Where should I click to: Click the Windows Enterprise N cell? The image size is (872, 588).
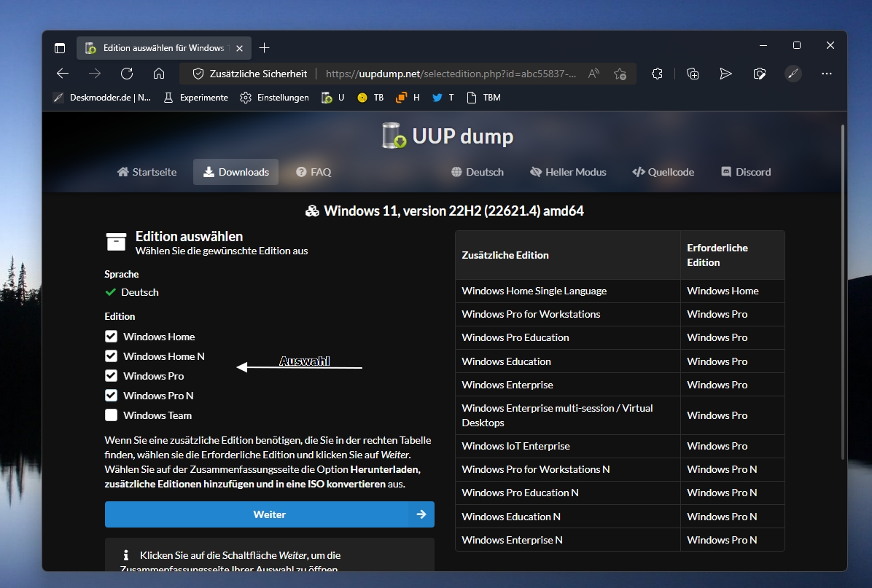[x=568, y=540]
